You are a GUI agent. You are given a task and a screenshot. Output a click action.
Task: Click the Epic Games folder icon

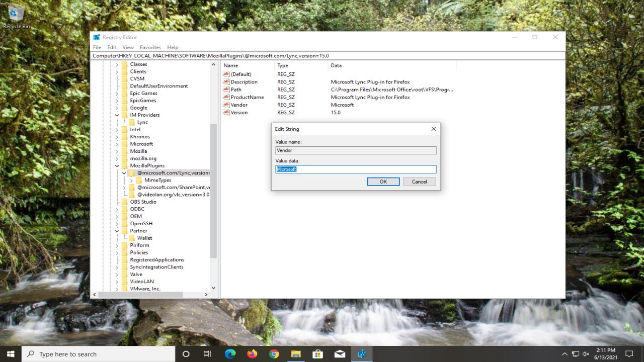click(124, 93)
